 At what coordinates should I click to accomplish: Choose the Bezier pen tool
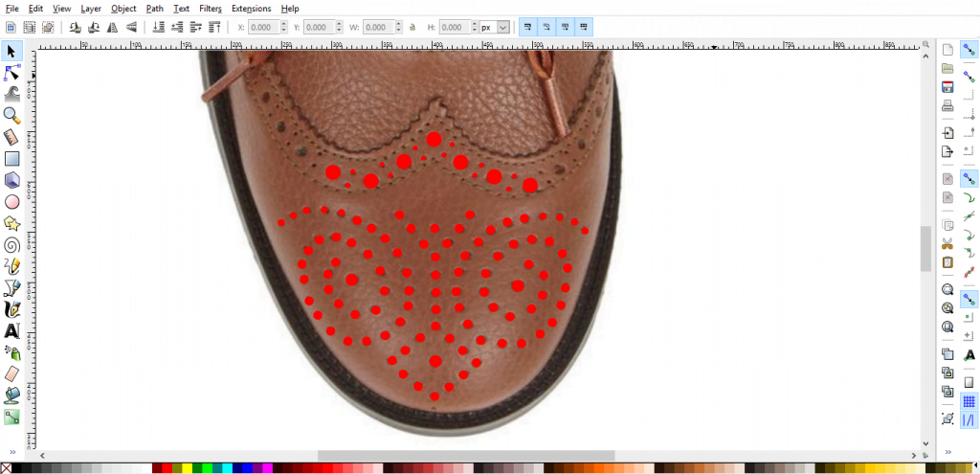[11, 287]
